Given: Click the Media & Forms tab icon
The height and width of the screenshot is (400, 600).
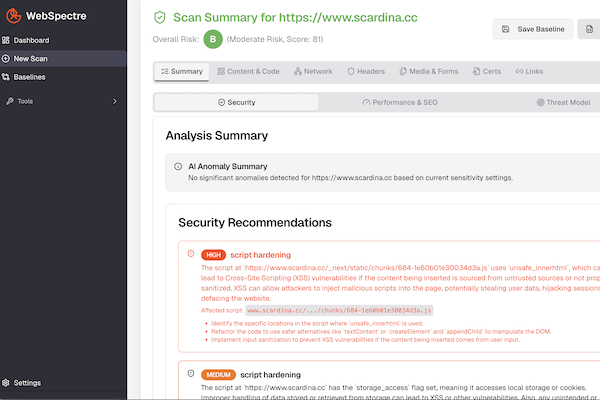Looking at the screenshot, I should click(x=403, y=72).
